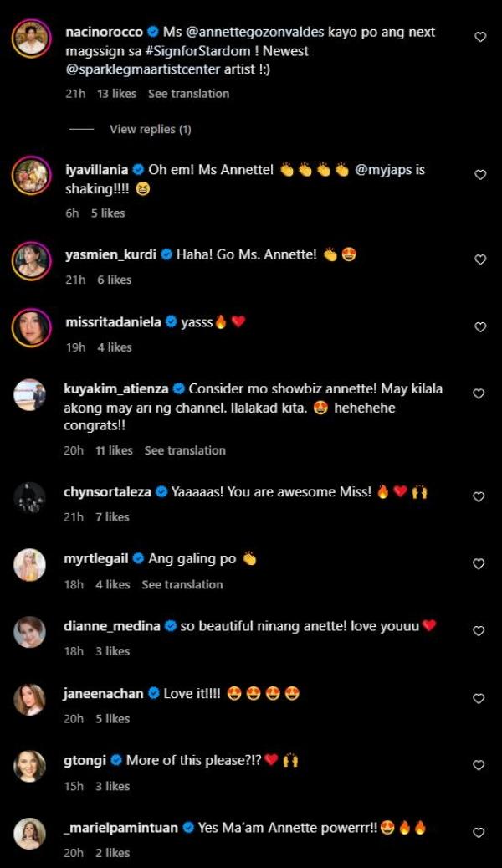Toggle like on janeenachan's comment
502x868 pixels.
479,699
